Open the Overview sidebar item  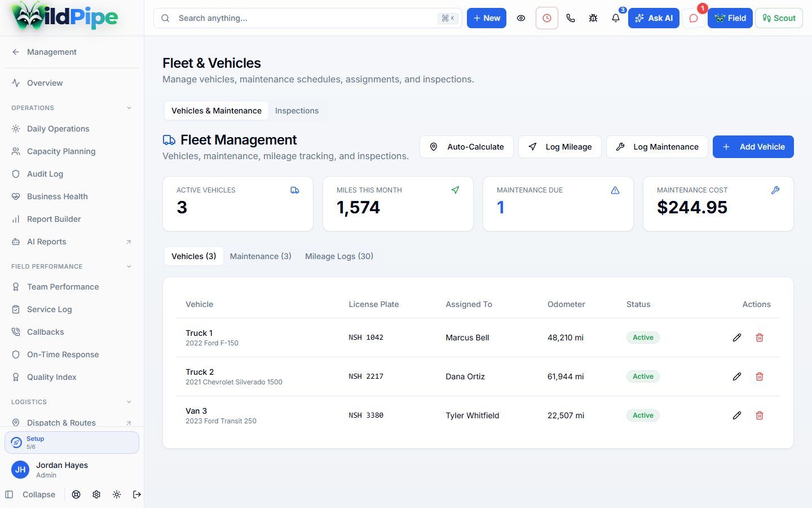pos(72,83)
